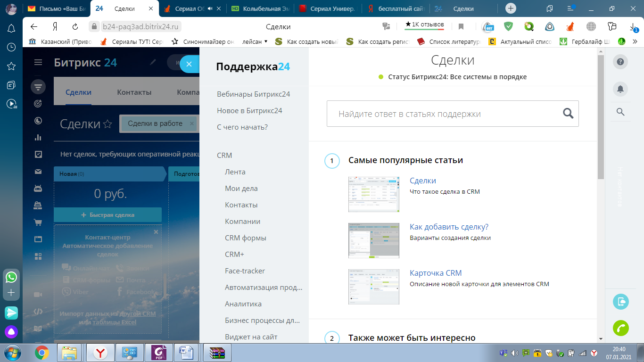The height and width of the screenshot is (362, 644).
Task: Open WinRAR from the taskbar
Action: point(217,352)
